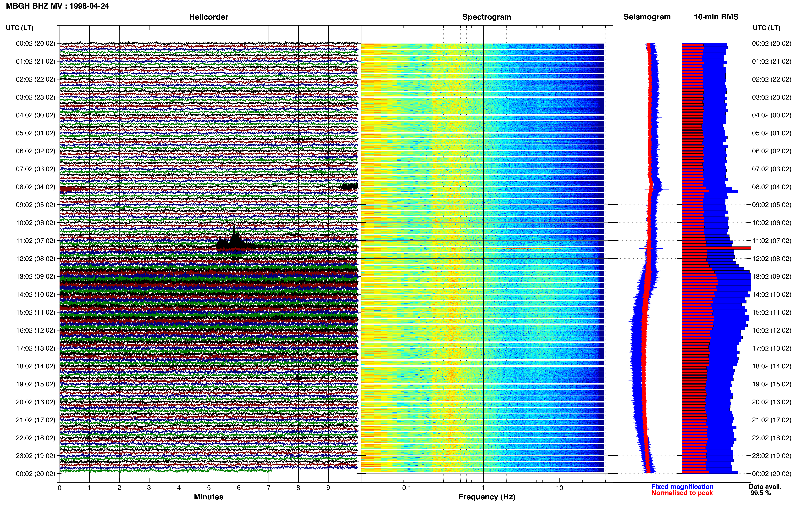Click the left-axis time label 14:02 (10:02)

coord(35,294)
